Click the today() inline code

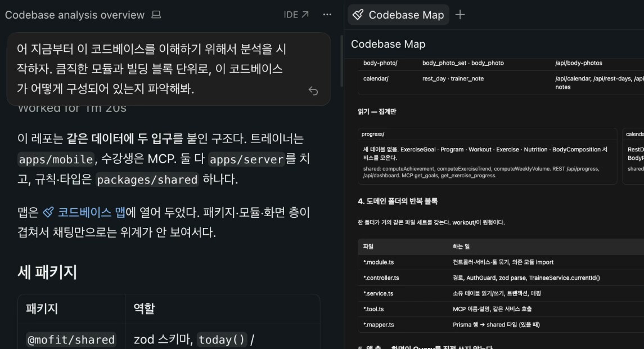click(x=222, y=340)
